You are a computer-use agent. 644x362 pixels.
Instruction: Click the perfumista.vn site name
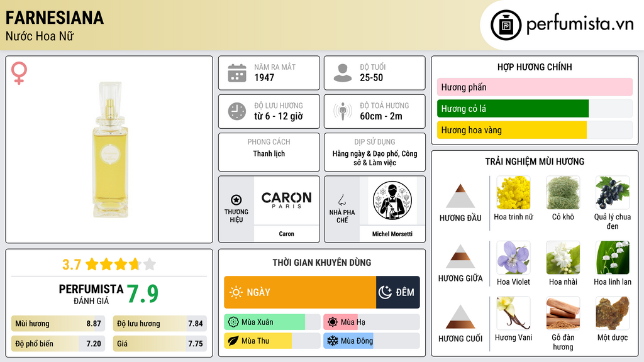point(580,25)
